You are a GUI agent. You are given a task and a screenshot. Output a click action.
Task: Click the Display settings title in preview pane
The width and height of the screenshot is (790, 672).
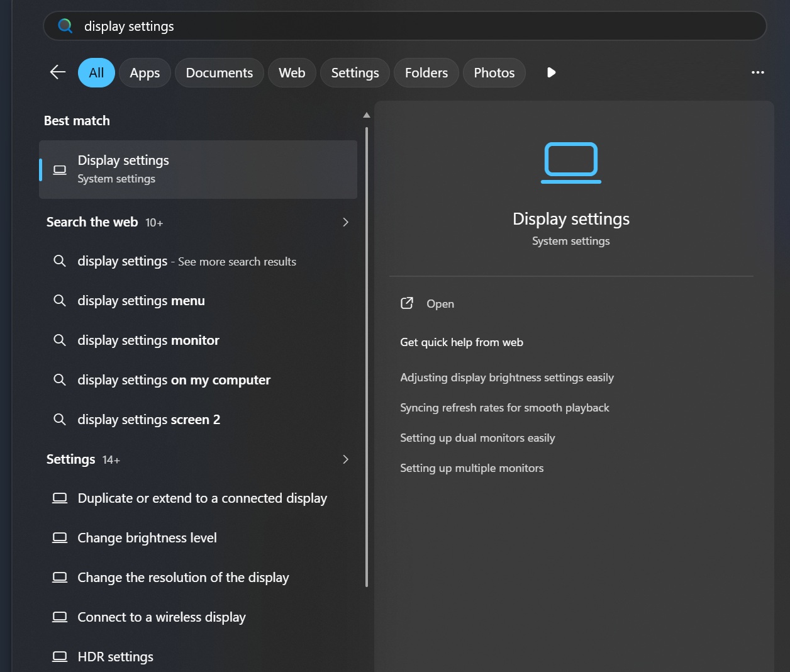(x=571, y=219)
